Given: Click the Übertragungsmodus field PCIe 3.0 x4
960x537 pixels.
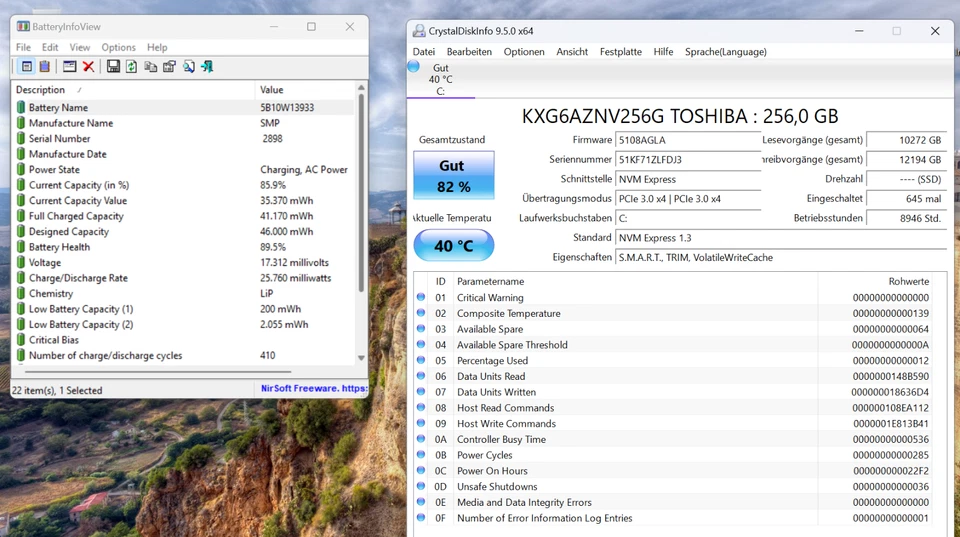Looking at the screenshot, I should (x=688, y=199).
